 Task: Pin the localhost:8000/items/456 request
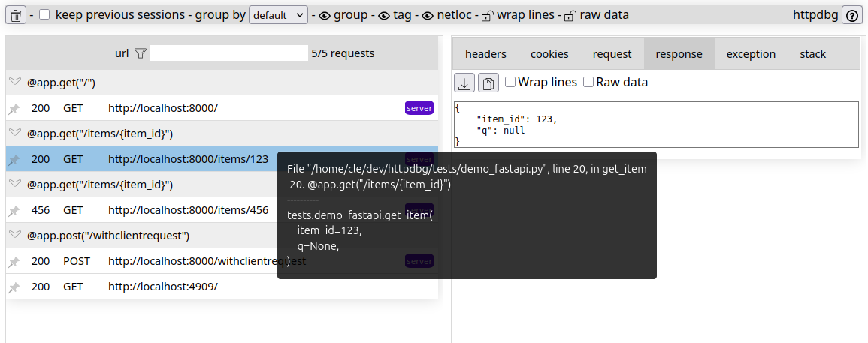coord(14,211)
